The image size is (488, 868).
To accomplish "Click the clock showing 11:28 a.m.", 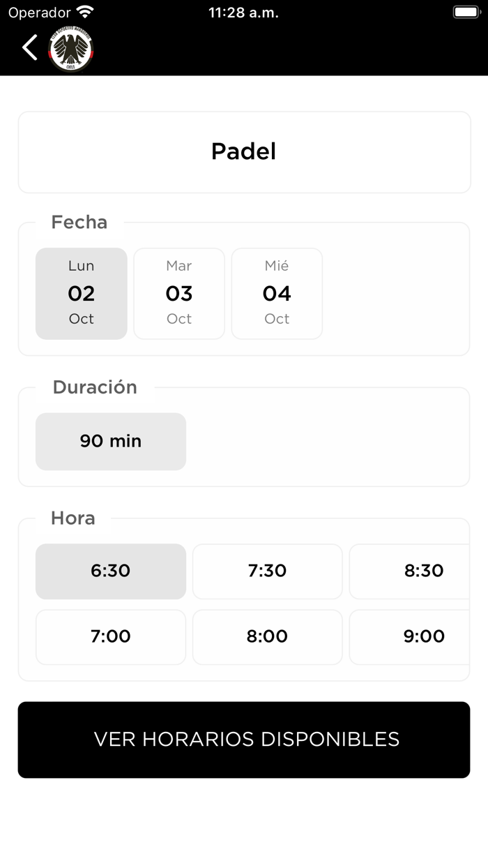I will tap(243, 12).
